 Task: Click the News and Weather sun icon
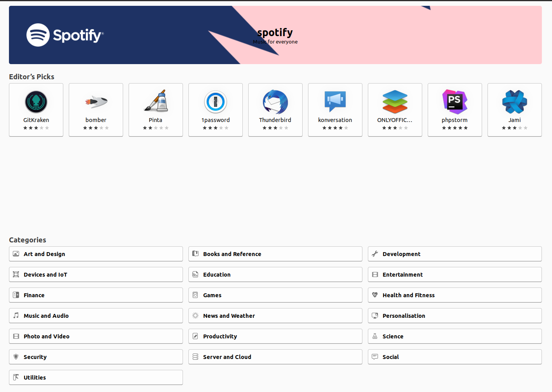click(195, 315)
